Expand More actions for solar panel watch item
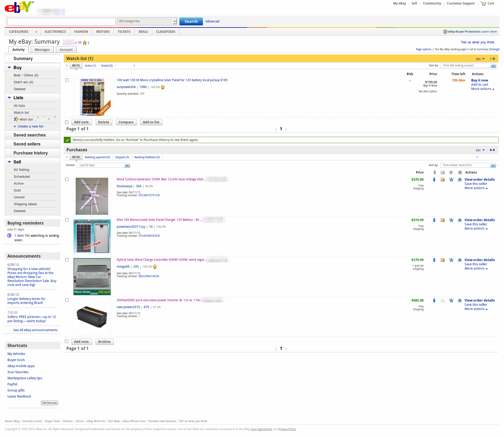 click(x=483, y=89)
